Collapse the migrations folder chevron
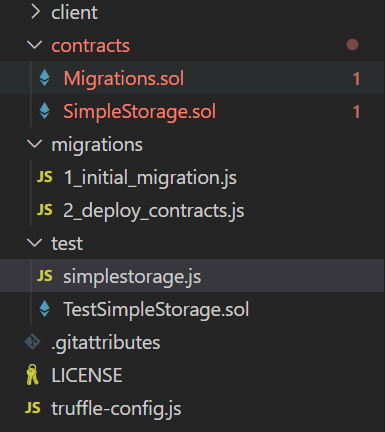Screen dimensions: 385x432 35,144
